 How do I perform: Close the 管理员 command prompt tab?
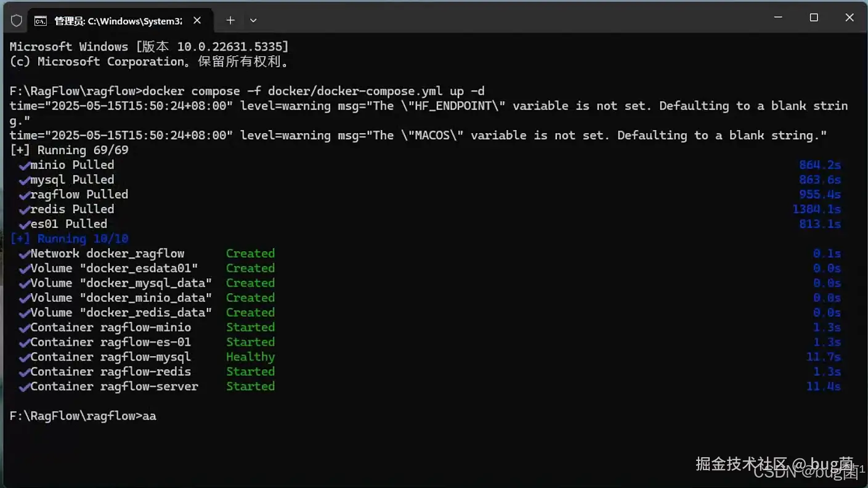pos(197,20)
